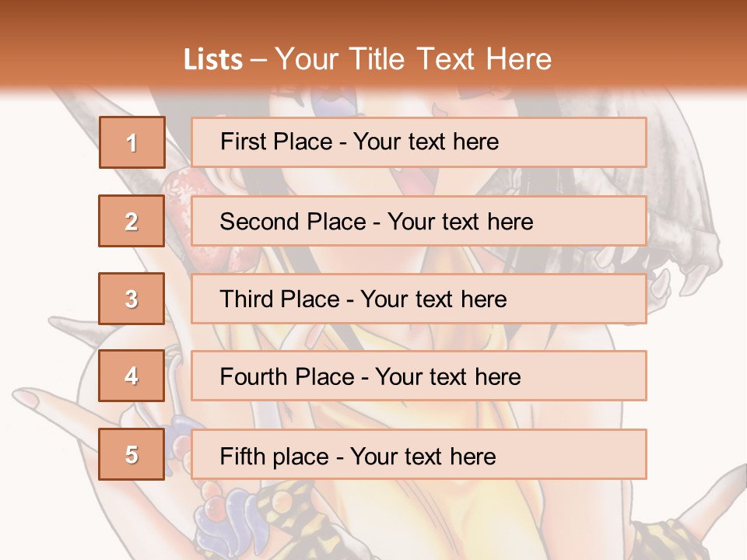The image size is (747, 560).
Task: Click the number 5 box
Action: pyautogui.click(x=132, y=454)
